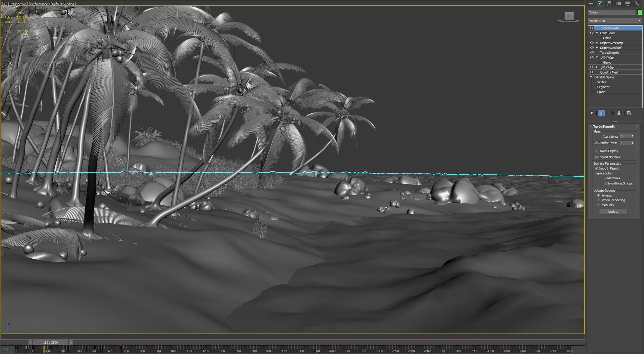Select the When Rendering update option

pos(598,200)
